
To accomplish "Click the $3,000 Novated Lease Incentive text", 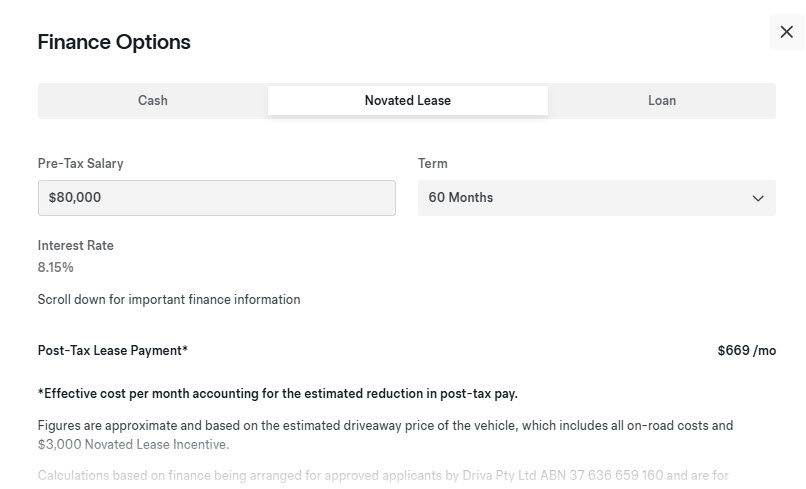I will [132, 444].
